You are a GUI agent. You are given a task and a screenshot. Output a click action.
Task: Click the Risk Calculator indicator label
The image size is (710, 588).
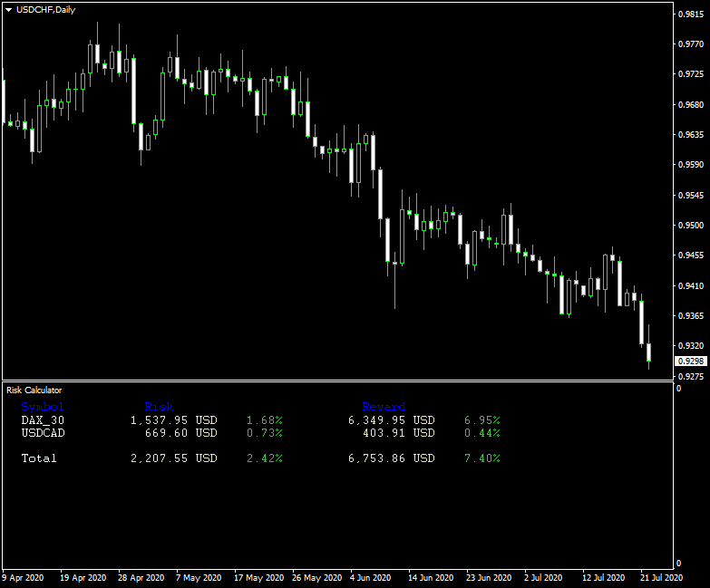point(34,390)
